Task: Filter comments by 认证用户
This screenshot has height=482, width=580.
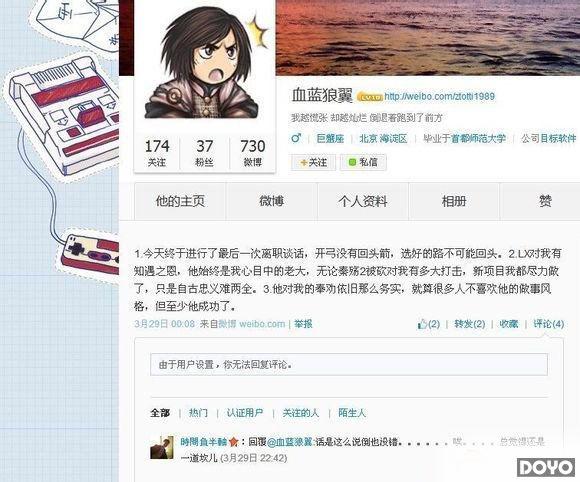Action: click(x=245, y=412)
